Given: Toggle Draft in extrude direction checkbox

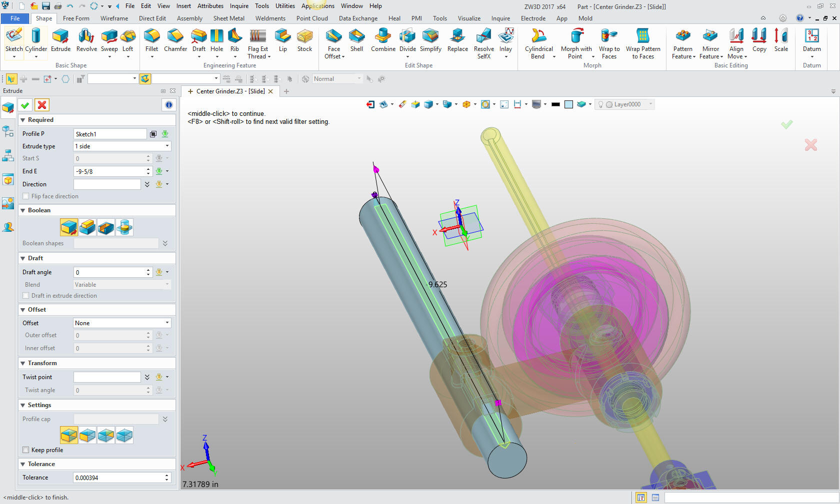Looking at the screenshot, I should [26, 296].
